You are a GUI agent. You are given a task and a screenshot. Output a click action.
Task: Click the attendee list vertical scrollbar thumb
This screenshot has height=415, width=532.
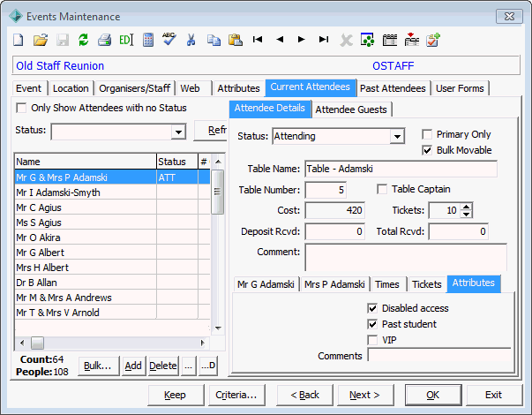[x=218, y=192]
